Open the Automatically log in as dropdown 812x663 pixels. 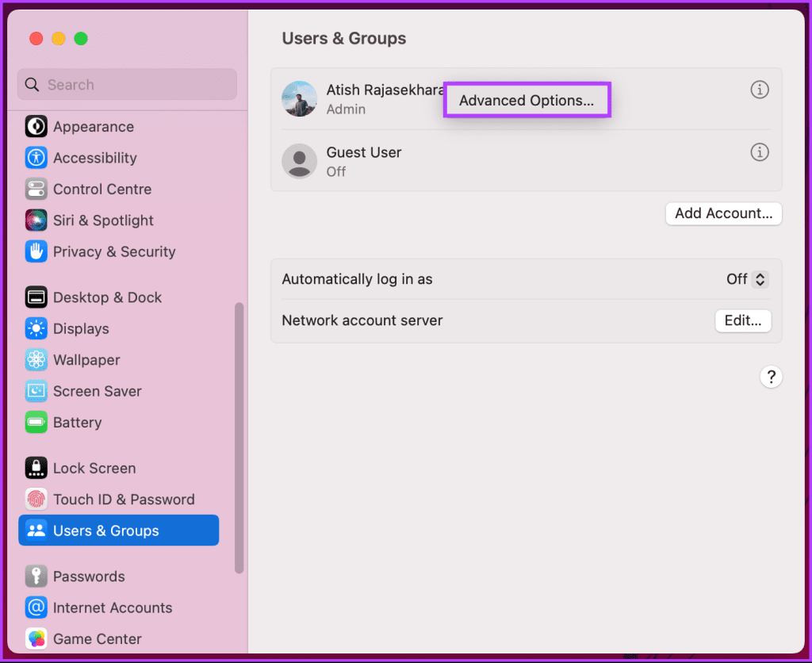pyautogui.click(x=747, y=279)
